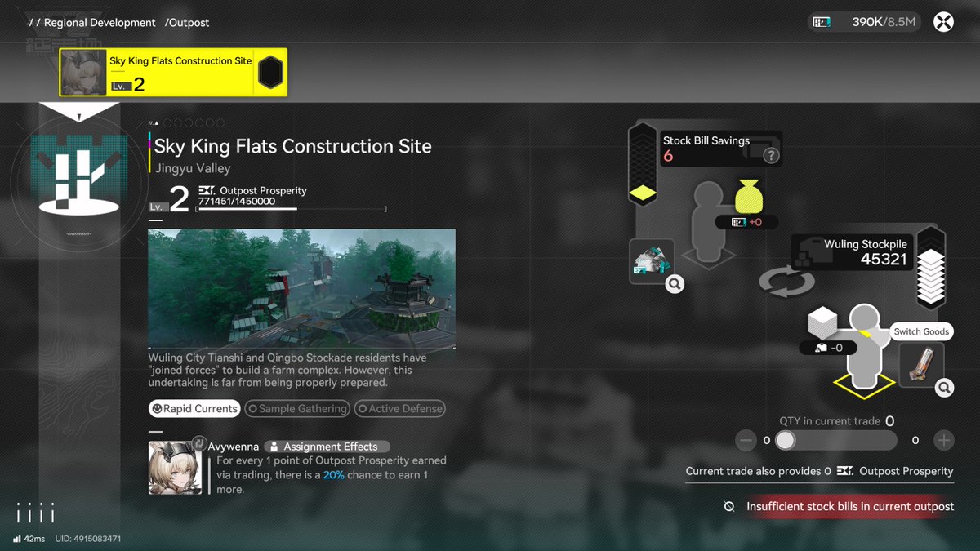The height and width of the screenshot is (551, 980).
Task: Click the QTY in current trade label
Action: click(830, 421)
